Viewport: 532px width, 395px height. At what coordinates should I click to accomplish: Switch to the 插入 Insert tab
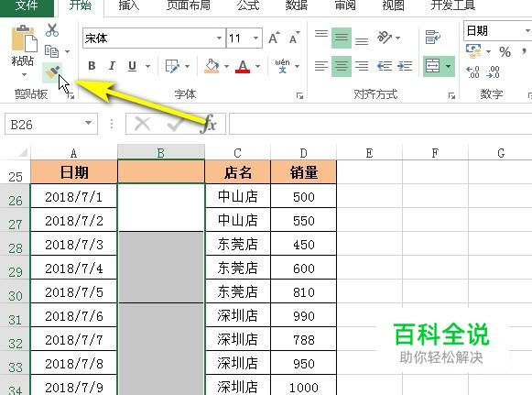pos(129,5)
